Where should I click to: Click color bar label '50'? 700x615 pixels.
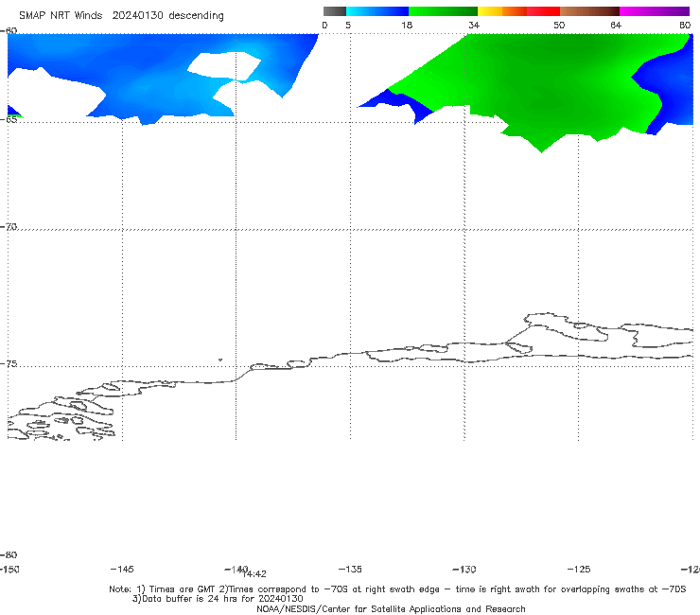point(559,25)
